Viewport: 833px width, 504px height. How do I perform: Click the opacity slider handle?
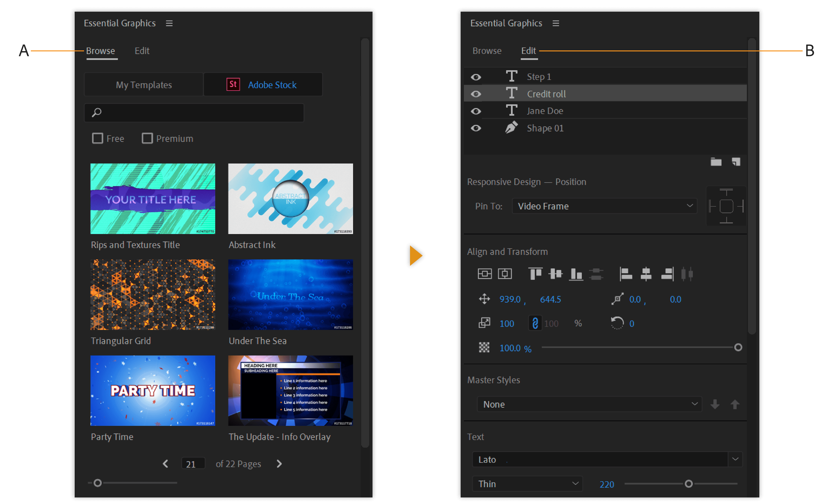coord(738,348)
